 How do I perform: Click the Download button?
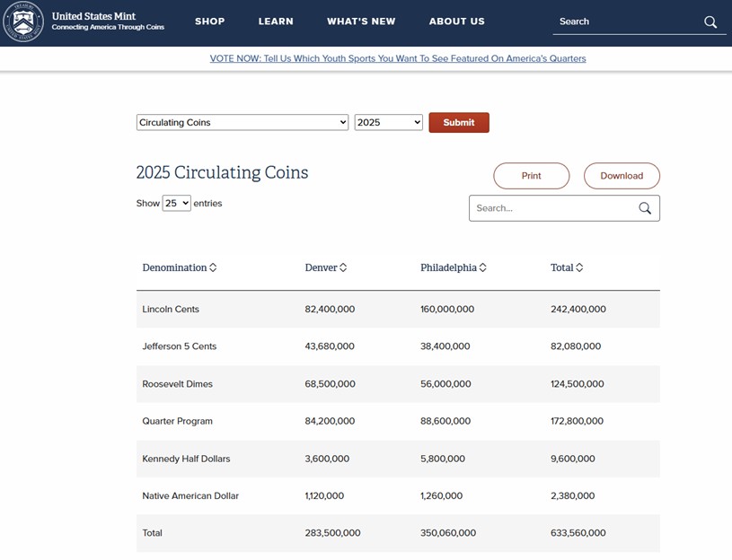[x=622, y=176]
